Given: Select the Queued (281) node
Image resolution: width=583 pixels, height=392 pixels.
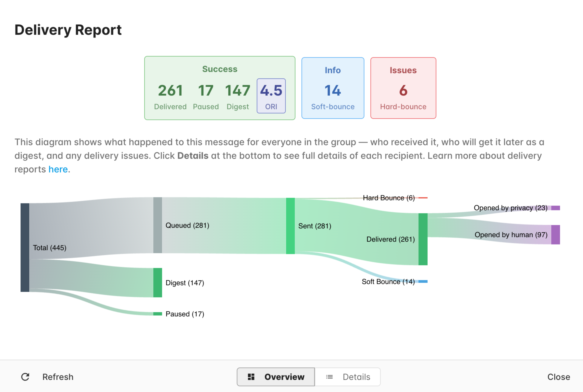Looking at the screenshot, I should [x=157, y=225].
